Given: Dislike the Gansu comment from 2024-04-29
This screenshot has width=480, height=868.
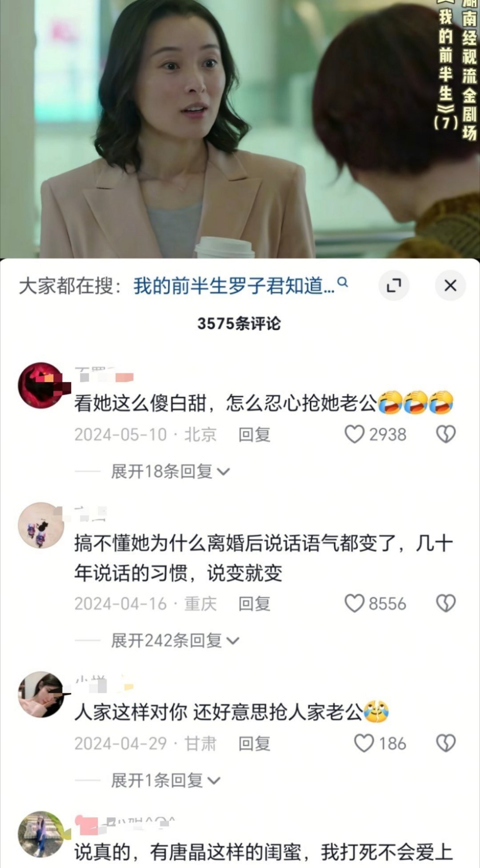Looking at the screenshot, I should pos(446,743).
